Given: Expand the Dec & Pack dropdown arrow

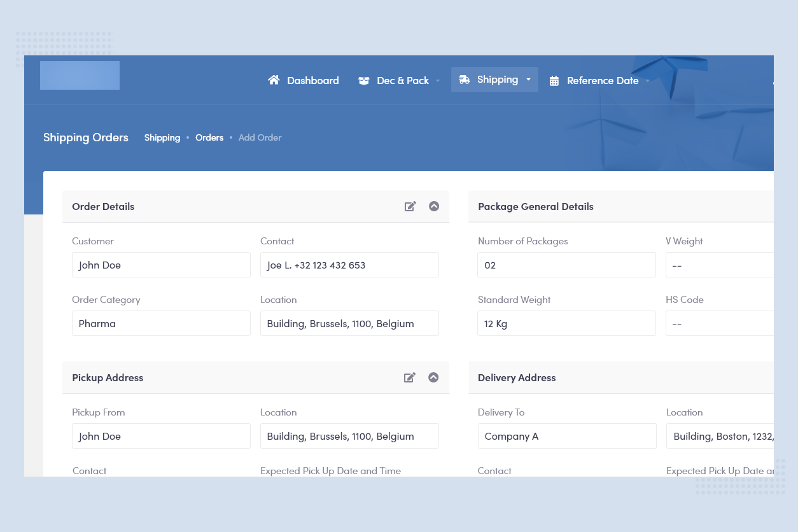Looking at the screenshot, I should [x=438, y=81].
